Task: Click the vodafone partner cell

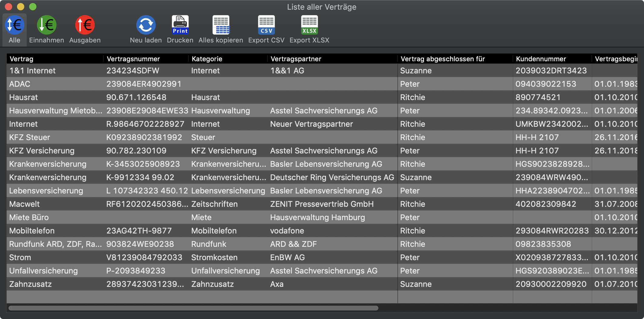Action: click(x=287, y=231)
